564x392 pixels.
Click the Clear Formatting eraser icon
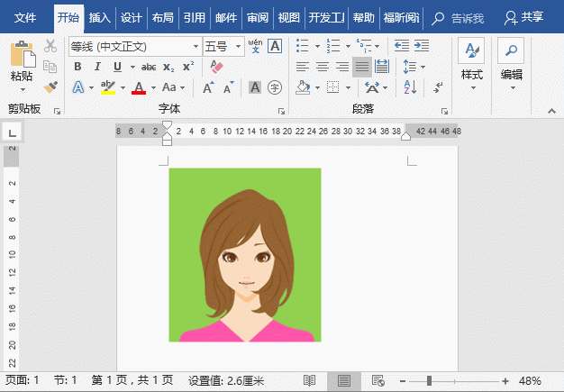point(215,67)
